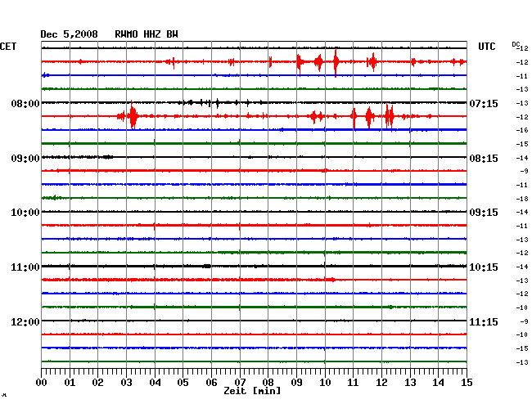Screen dimensions: 532x404
Task: Select minute tick label 05
Action: click(183, 383)
